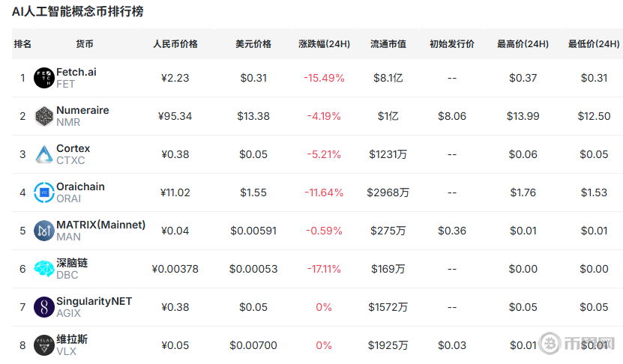
Task: Sort by 最高价(24H) column header
Action: pos(523,44)
